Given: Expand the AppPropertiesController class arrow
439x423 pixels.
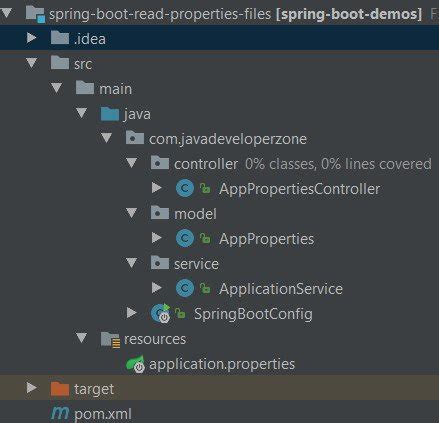Looking at the screenshot, I should point(157,188).
